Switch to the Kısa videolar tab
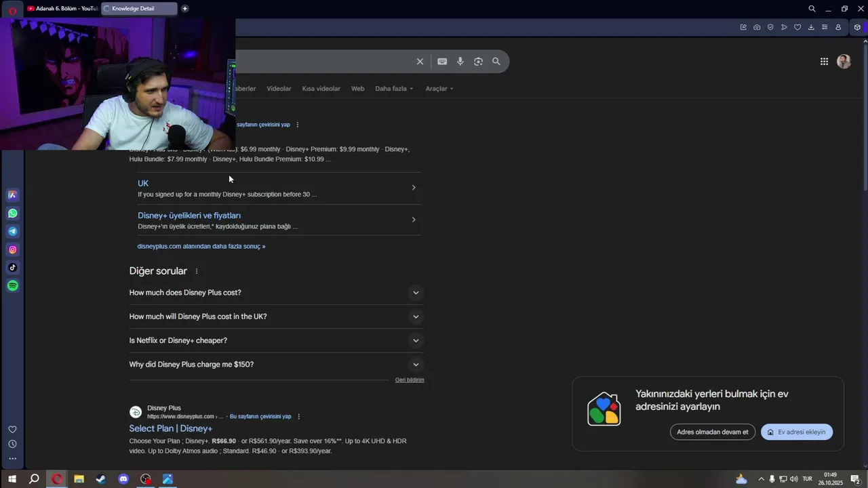This screenshot has height=488, width=868. point(321,89)
